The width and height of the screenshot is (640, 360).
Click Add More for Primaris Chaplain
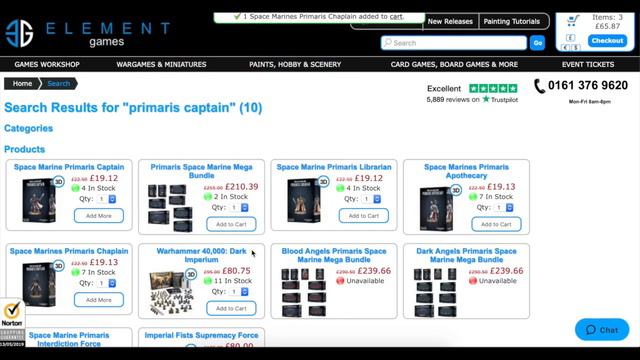click(x=99, y=300)
